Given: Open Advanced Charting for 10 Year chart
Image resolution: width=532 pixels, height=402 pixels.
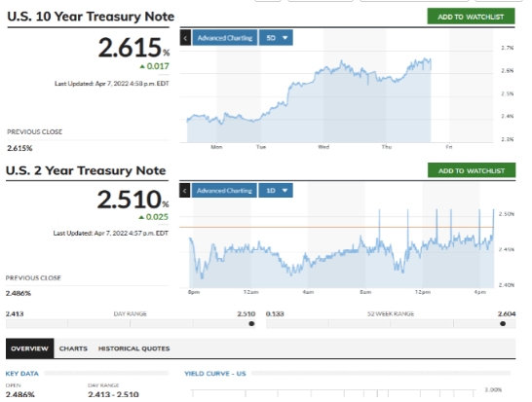Looking at the screenshot, I should pyautogui.click(x=225, y=38).
